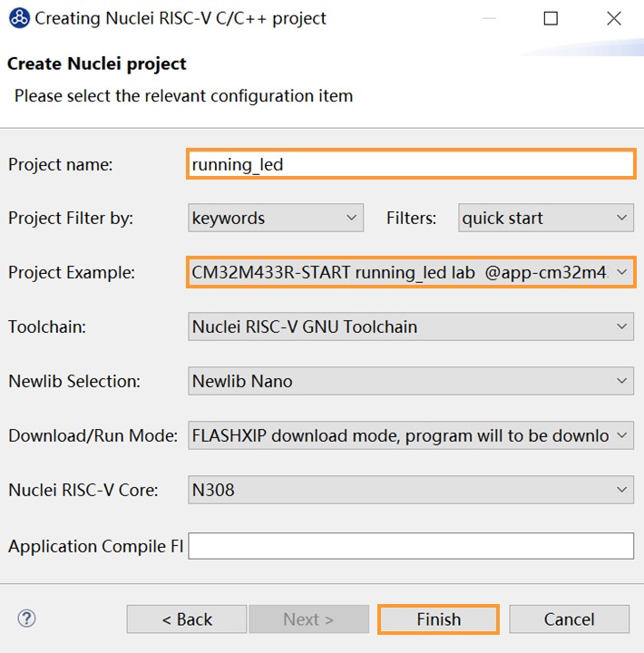Click the Nuclei Studio app icon in title bar
Image resolution: width=644 pixels, height=653 pixels.
click(19, 18)
